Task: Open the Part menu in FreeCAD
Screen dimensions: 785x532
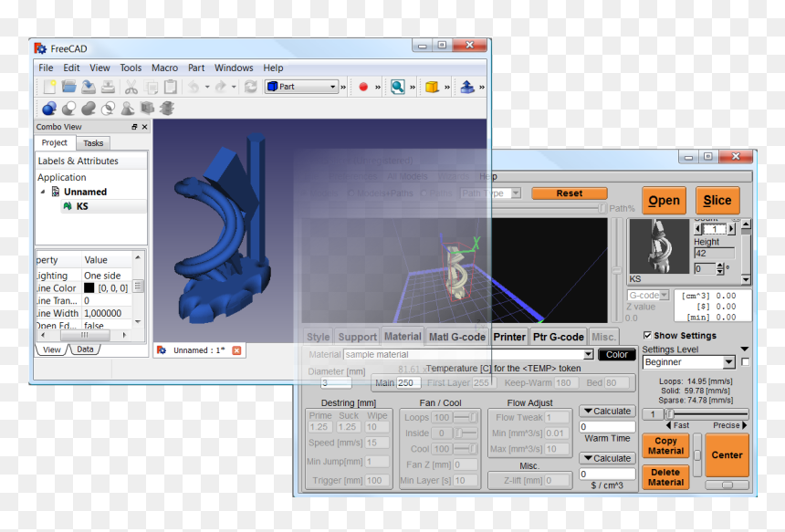Action: point(196,68)
